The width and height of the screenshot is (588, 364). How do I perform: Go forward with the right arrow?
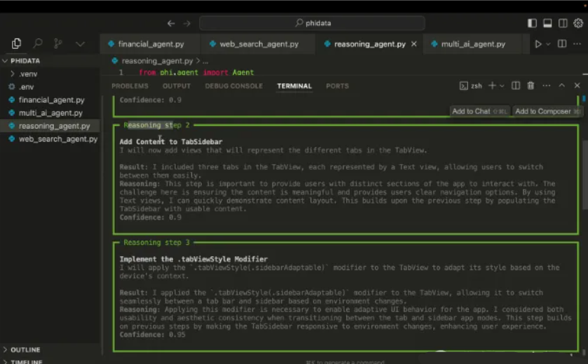[x=186, y=23]
